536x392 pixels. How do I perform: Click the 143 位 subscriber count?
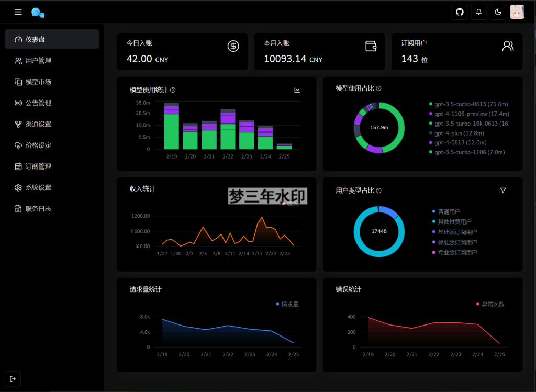pos(415,59)
